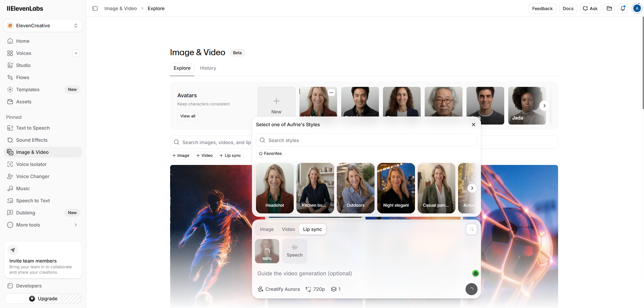Open Voice Changer tool
This screenshot has height=308, width=644.
(43, 176)
